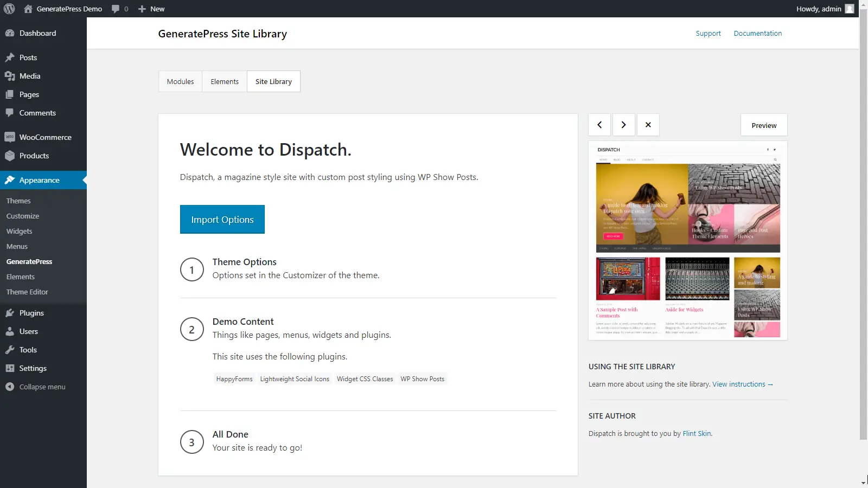Open Customize submenu item
Viewport: 868px width, 488px height.
(x=23, y=216)
